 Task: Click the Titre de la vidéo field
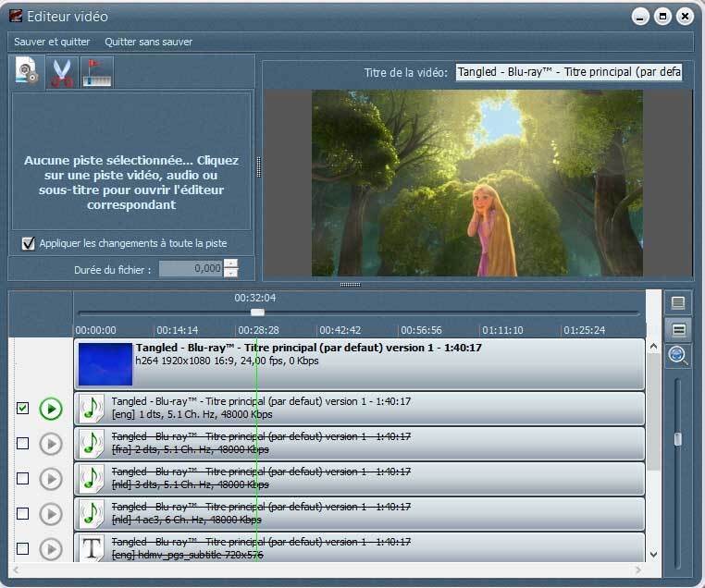pyautogui.click(x=569, y=72)
